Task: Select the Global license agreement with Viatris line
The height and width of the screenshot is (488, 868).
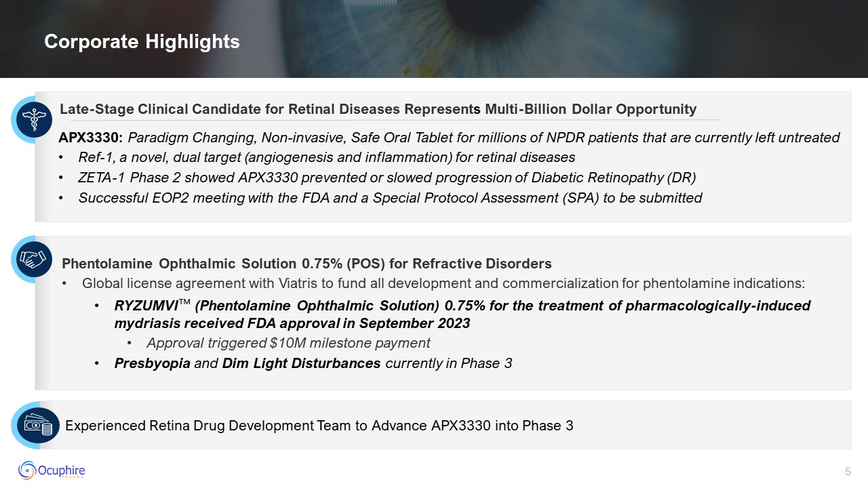Action: 443,283
